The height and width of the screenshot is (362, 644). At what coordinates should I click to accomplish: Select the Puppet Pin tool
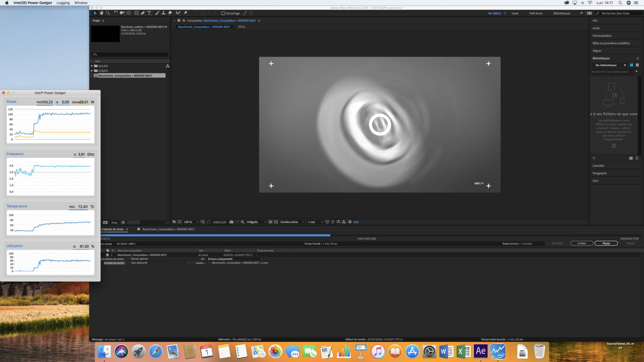click(185, 13)
